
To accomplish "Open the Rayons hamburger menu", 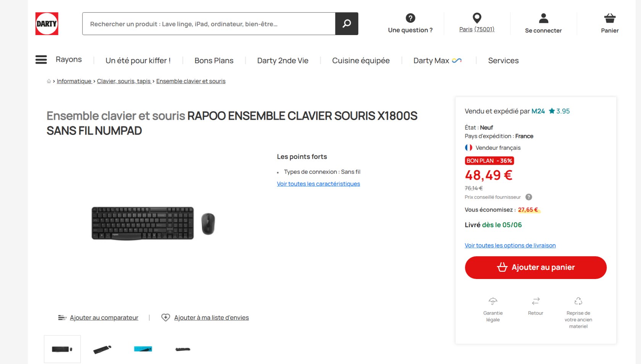I will pyautogui.click(x=41, y=60).
